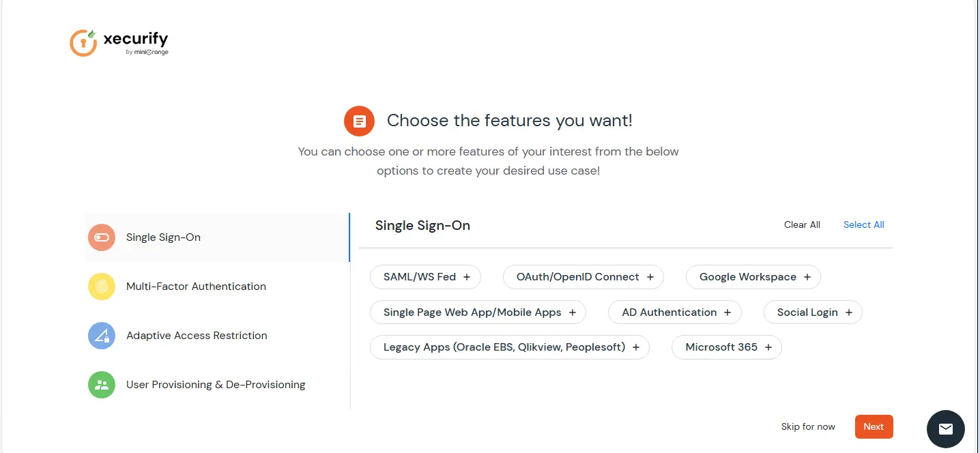The height and width of the screenshot is (453, 980).
Task: Open the chat support bubble
Action: (945, 429)
